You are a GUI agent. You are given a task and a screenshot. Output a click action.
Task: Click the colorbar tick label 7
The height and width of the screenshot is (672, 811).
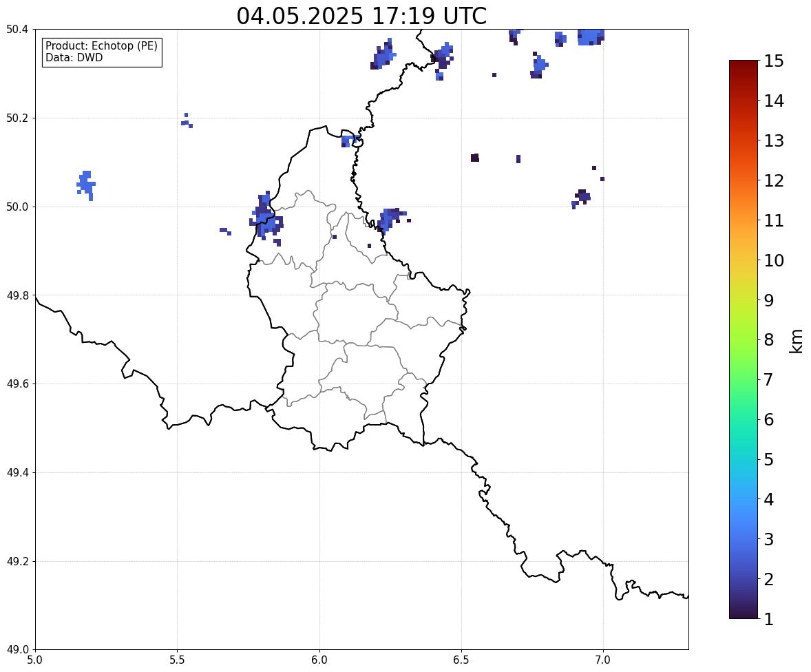point(769,379)
